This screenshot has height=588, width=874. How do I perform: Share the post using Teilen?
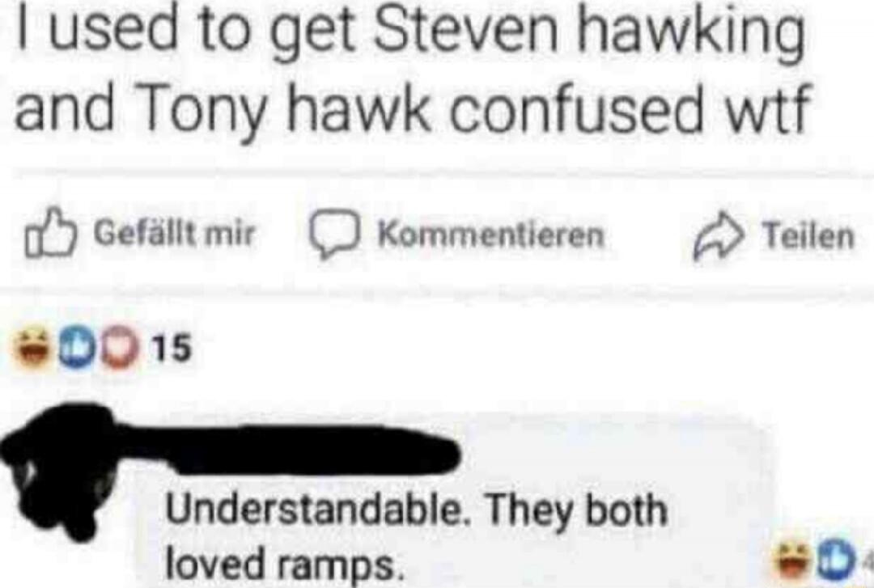point(808,235)
